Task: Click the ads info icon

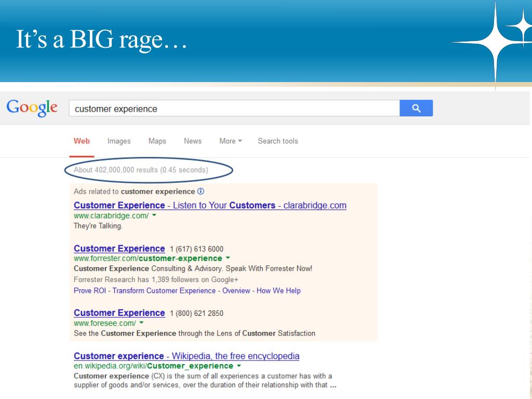Action: coord(201,191)
